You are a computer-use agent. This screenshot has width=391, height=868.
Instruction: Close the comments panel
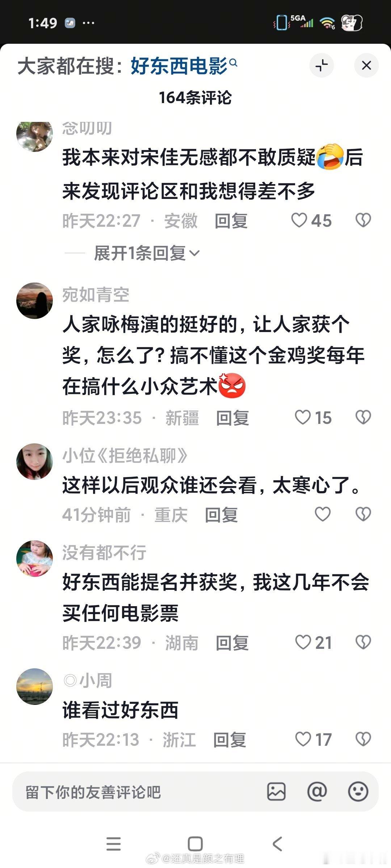(366, 65)
